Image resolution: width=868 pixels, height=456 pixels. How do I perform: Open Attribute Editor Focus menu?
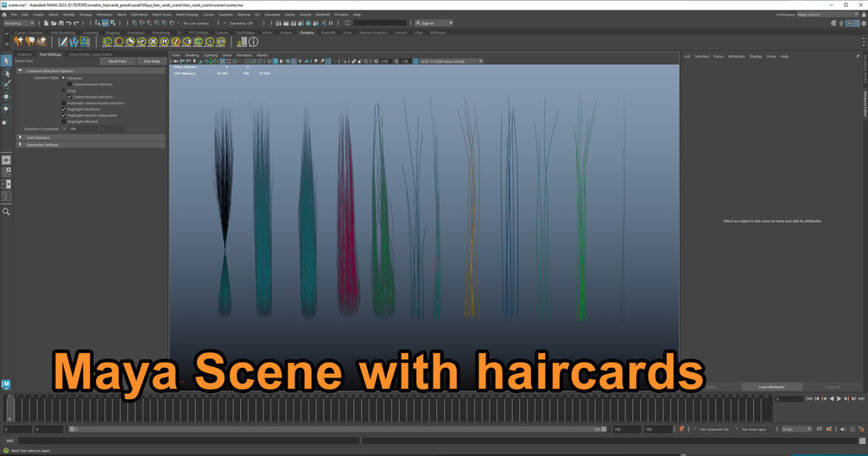coord(718,56)
